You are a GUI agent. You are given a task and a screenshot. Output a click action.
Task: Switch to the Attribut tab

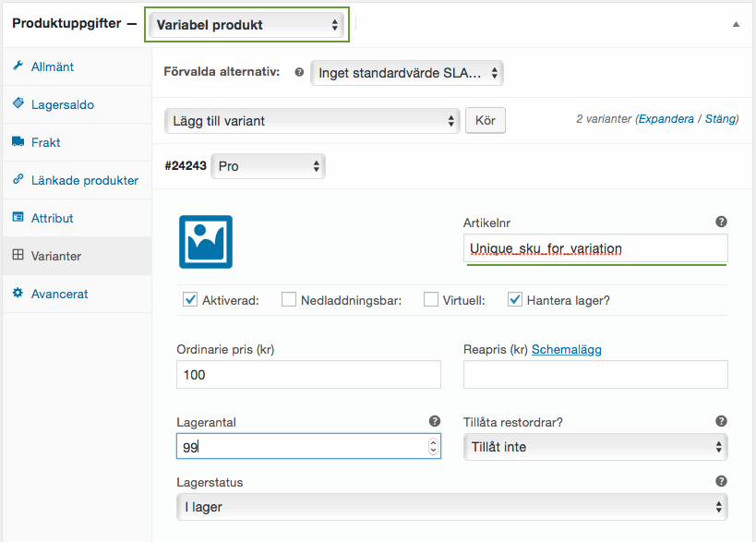pyautogui.click(x=52, y=218)
